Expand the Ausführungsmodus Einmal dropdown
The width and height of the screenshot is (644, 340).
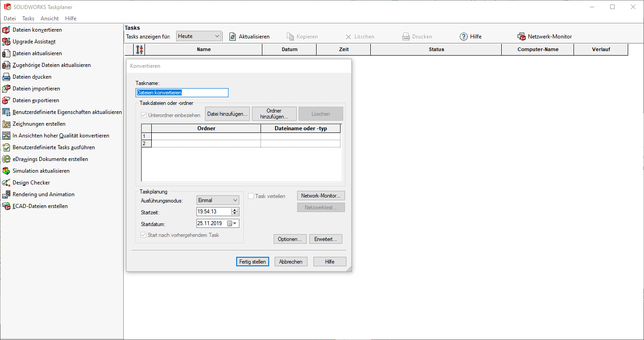tap(218, 200)
